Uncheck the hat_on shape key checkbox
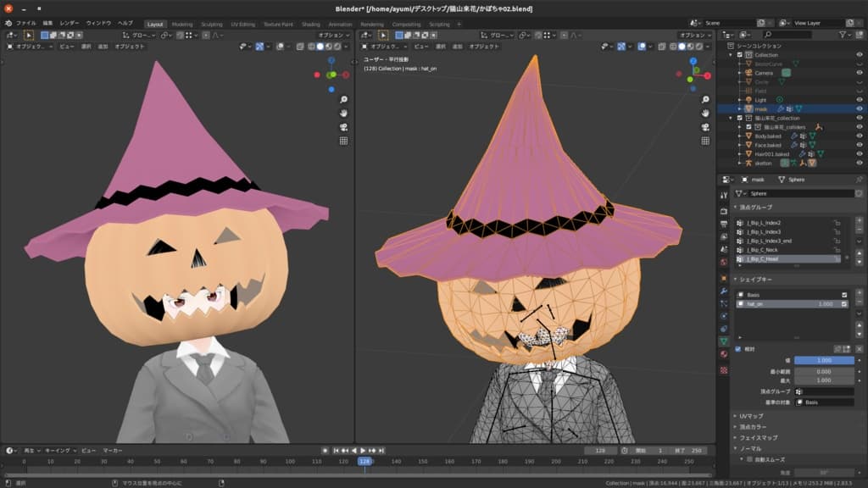This screenshot has width=868, height=488. [x=844, y=303]
